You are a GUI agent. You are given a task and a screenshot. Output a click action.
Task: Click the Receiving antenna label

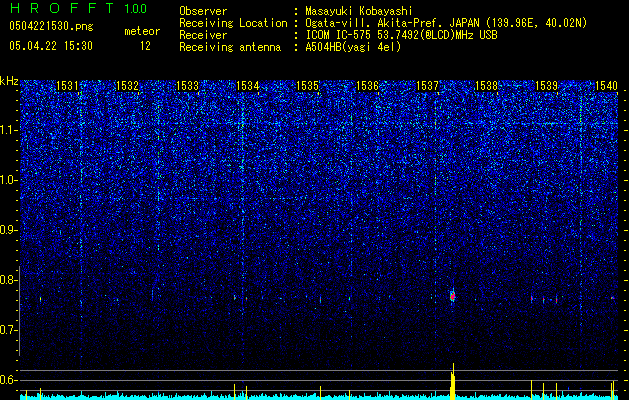(230, 47)
